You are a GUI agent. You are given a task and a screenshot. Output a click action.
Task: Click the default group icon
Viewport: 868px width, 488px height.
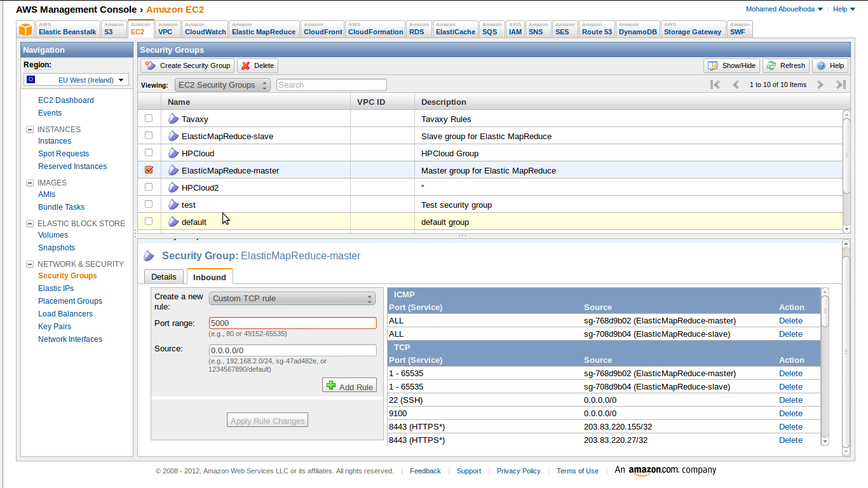point(173,222)
